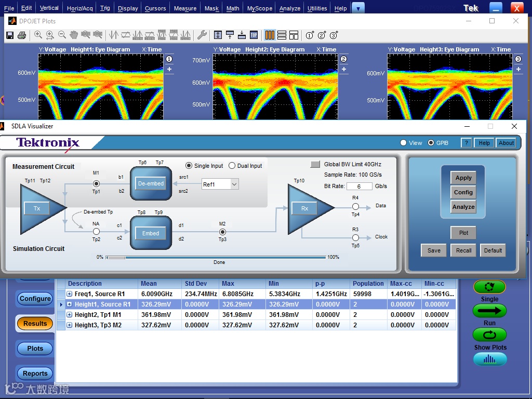Select the stacked rows plot layout
Screen dimensions: 532x399
pyautogui.click(x=282, y=35)
